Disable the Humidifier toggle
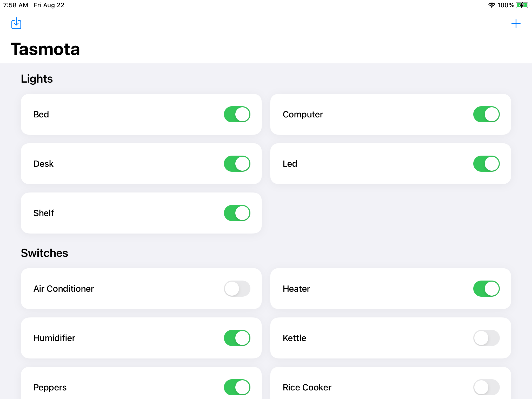The image size is (532, 399). coord(237,338)
